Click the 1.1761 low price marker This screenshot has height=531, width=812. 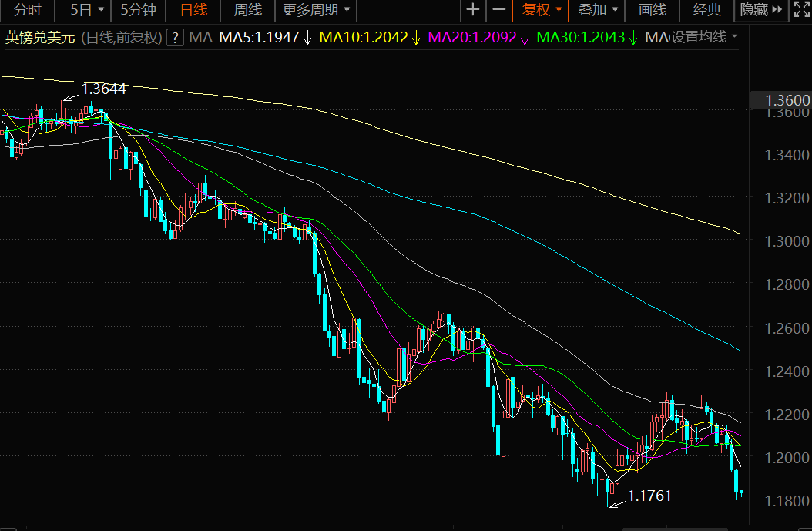(649, 496)
